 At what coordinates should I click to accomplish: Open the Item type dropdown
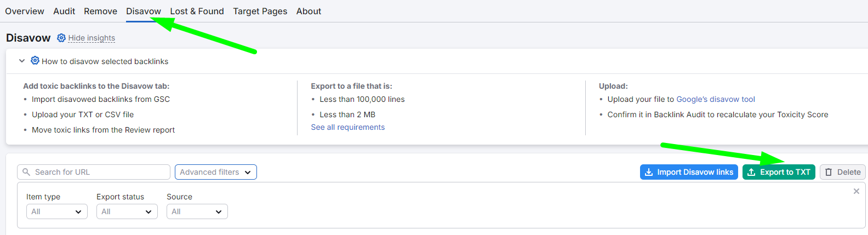[57, 211]
